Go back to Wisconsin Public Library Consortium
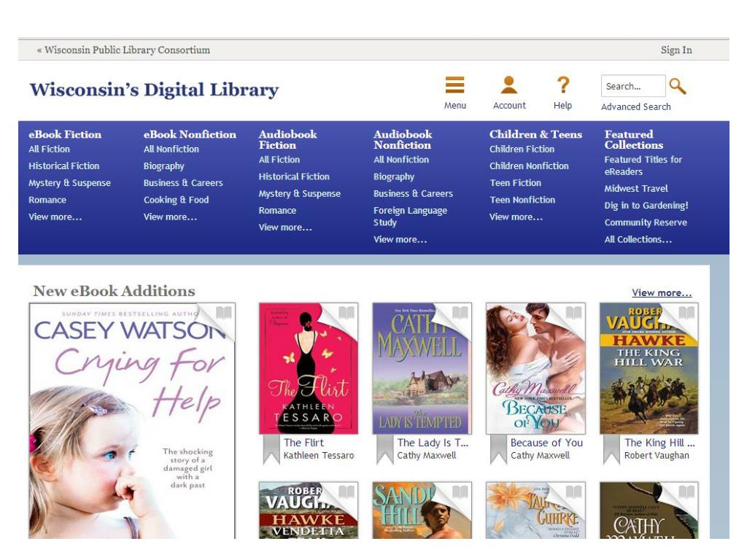 coord(123,50)
